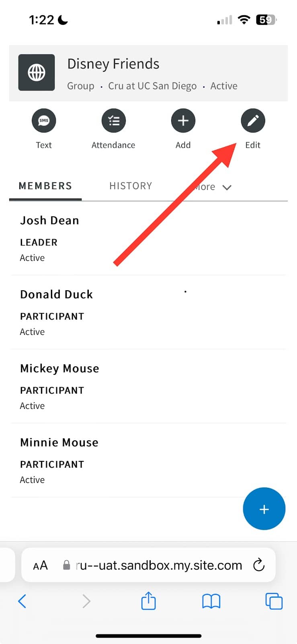297x644 pixels.
Task: Tap the Disney Friends globe group icon
Action: (37, 73)
